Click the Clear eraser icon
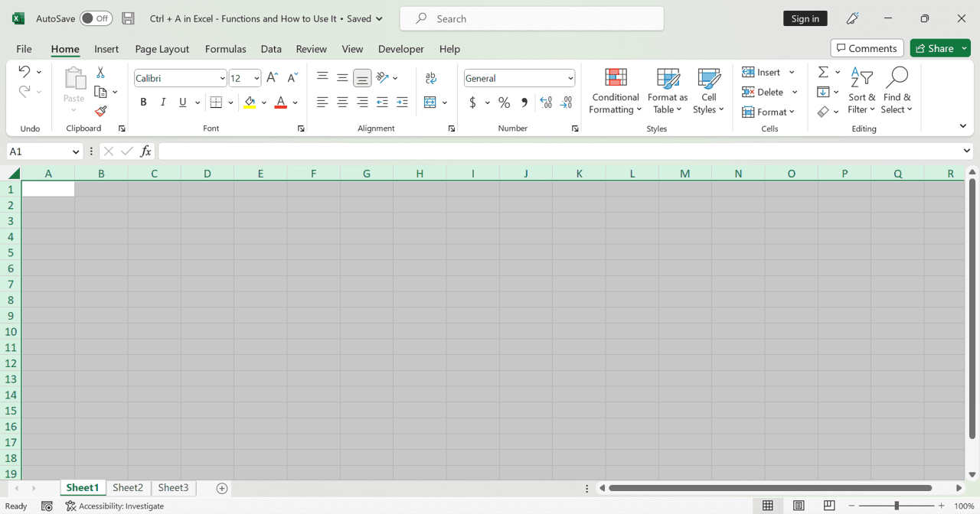 tap(823, 112)
